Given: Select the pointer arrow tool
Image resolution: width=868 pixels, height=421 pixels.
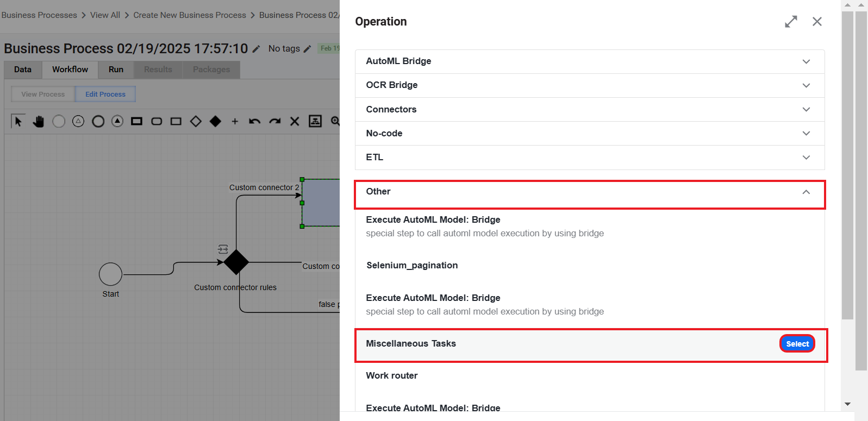Looking at the screenshot, I should click(x=18, y=121).
